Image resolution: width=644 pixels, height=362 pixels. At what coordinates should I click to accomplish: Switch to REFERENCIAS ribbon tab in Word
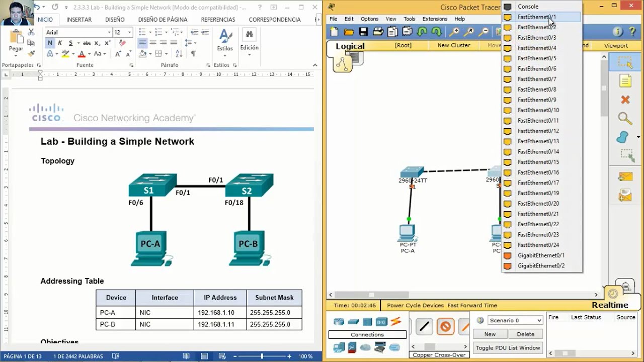218,20
